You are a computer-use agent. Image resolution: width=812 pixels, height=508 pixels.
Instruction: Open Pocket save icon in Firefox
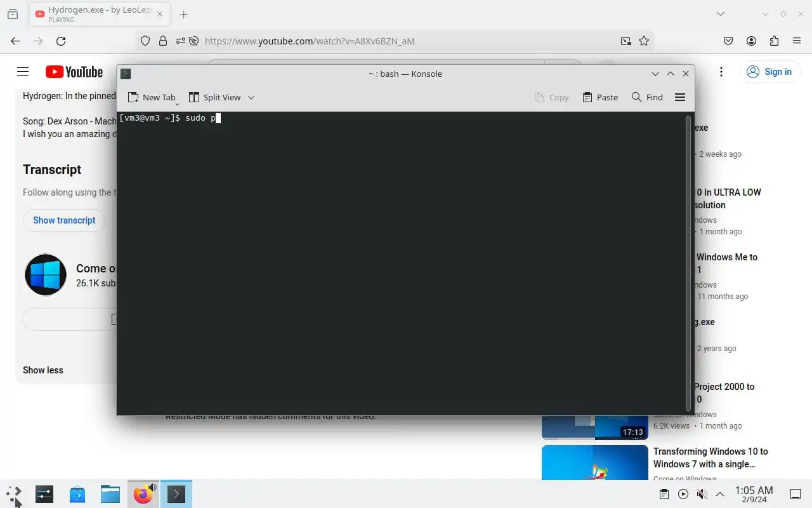pos(728,41)
